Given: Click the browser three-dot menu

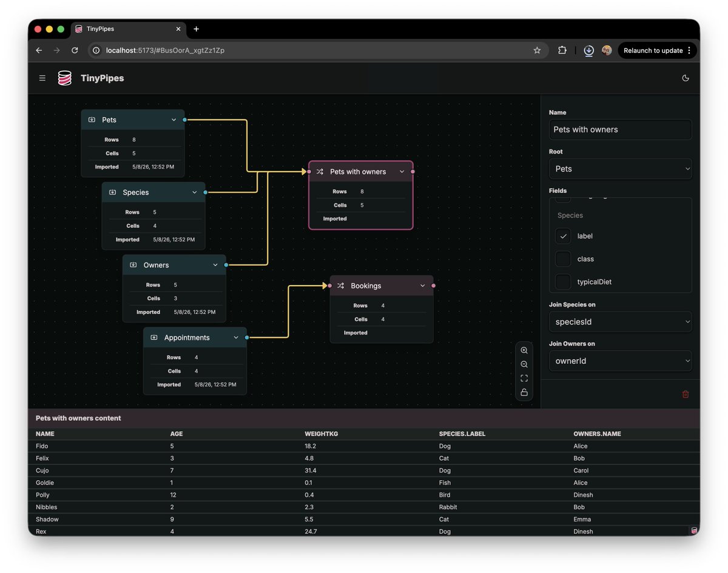Looking at the screenshot, I should click(x=690, y=50).
